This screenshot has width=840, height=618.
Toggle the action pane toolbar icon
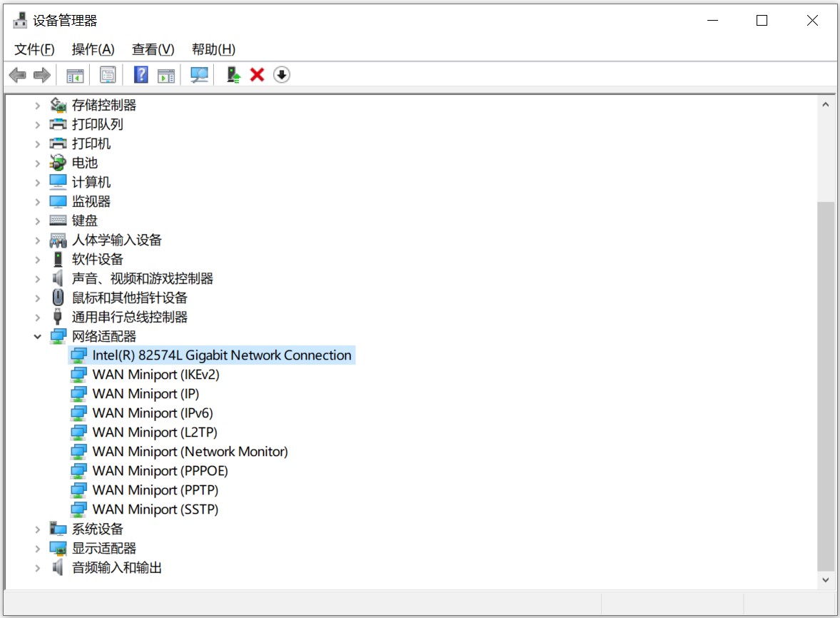(166, 75)
